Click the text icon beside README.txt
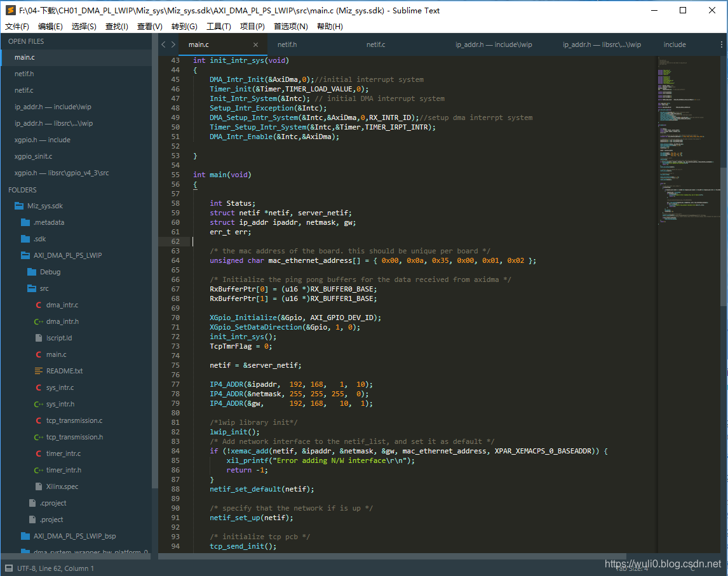 (x=39, y=371)
